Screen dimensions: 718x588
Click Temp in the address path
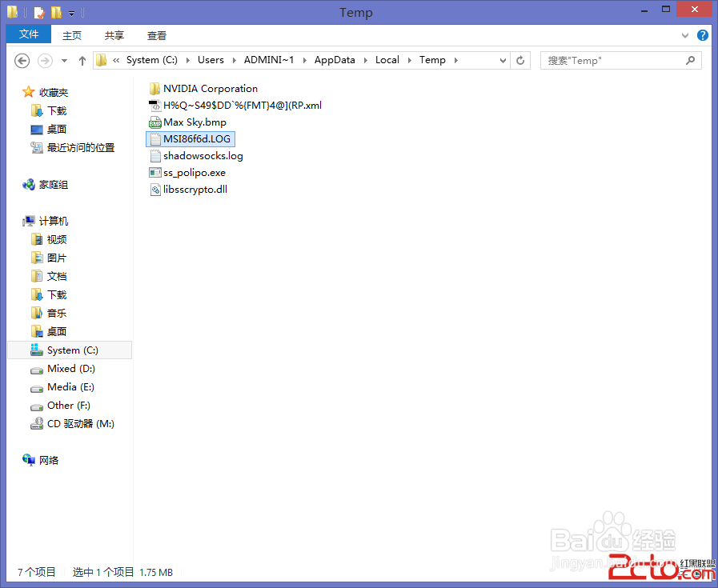[432, 60]
